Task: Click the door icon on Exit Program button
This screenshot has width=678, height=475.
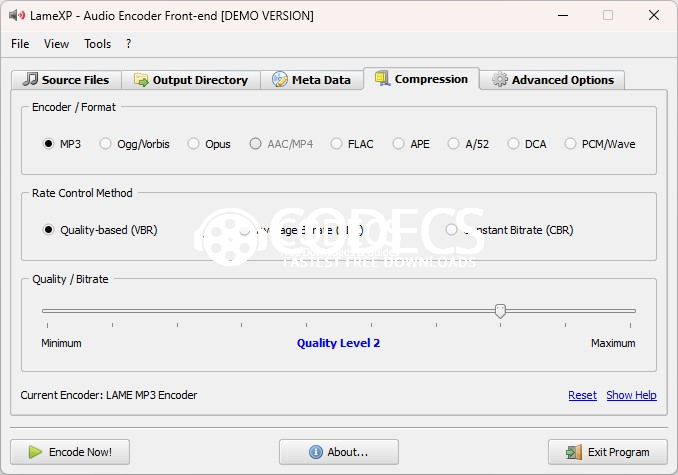Action: coord(574,452)
